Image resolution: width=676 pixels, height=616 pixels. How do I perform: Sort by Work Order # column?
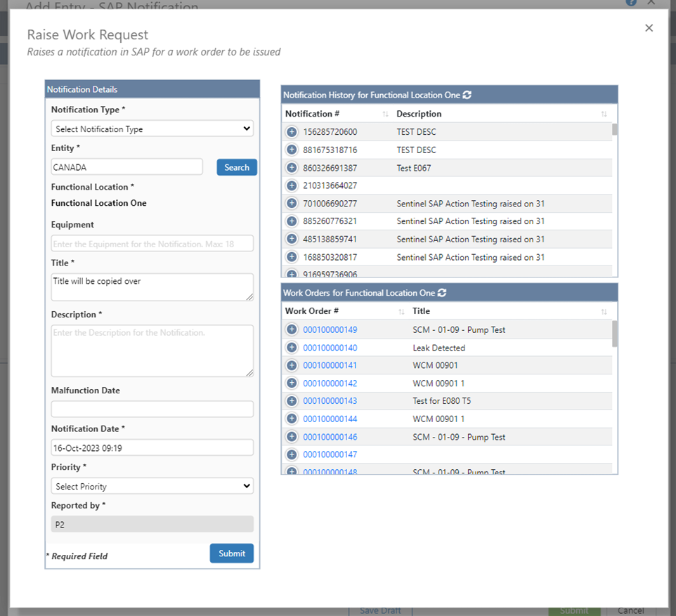click(x=401, y=311)
